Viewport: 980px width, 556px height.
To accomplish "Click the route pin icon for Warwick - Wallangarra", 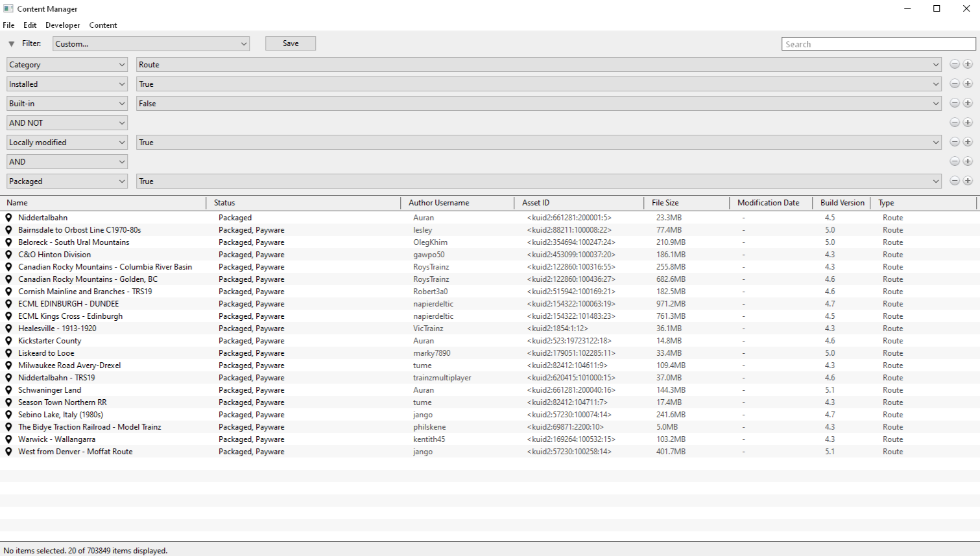I will coord(8,439).
